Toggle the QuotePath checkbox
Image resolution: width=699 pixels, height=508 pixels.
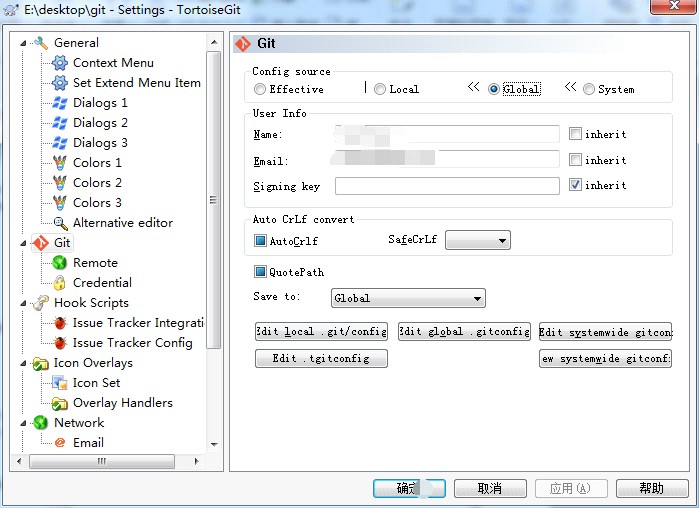260,271
